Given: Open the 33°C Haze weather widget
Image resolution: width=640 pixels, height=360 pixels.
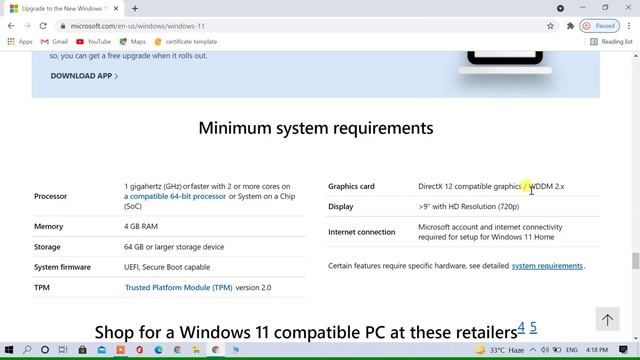Looking at the screenshot, I should pyautogui.click(x=500, y=350).
